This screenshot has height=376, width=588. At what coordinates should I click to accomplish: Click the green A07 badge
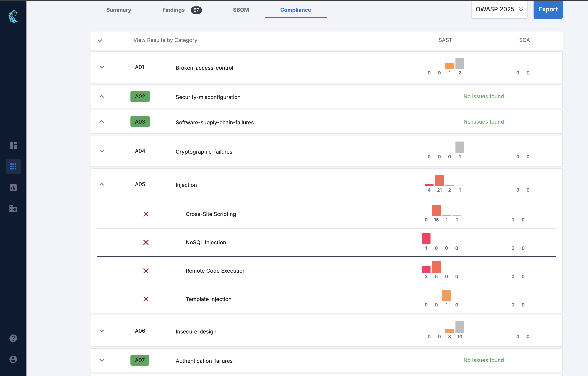tap(140, 360)
